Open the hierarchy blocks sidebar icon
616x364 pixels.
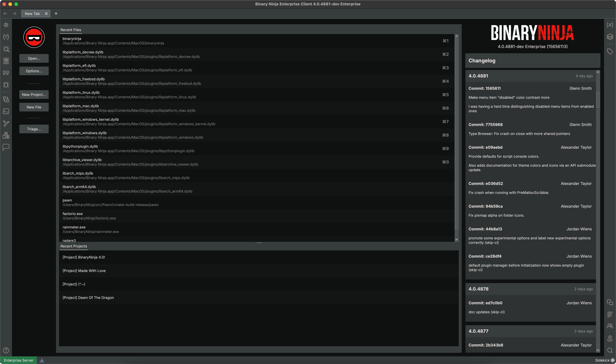(x=6, y=135)
